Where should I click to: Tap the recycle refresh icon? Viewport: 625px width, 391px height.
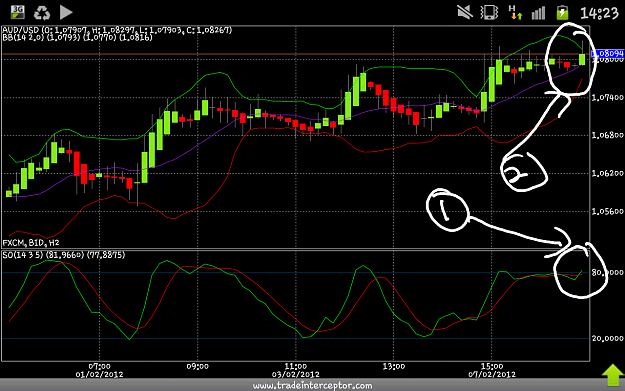(41, 13)
